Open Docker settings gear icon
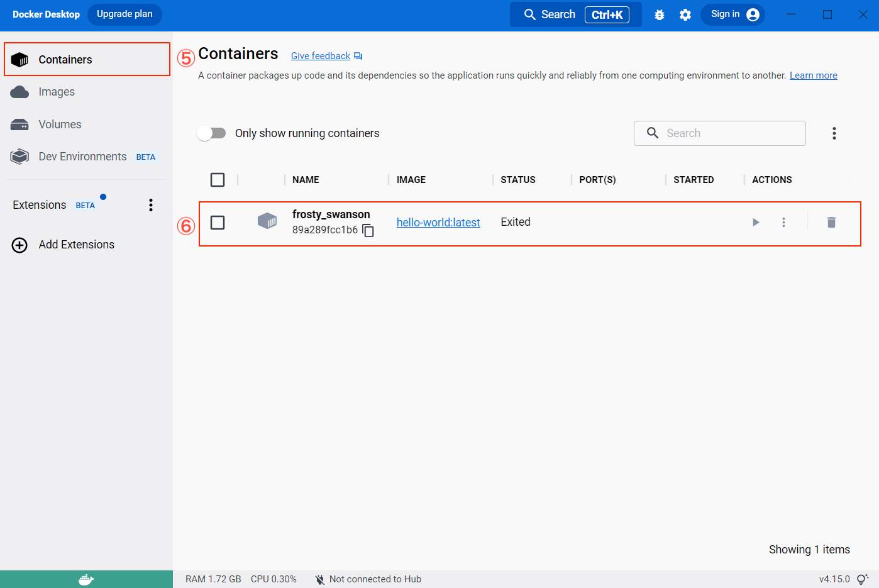879x588 pixels. pyautogui.click(x=685, y=14)
